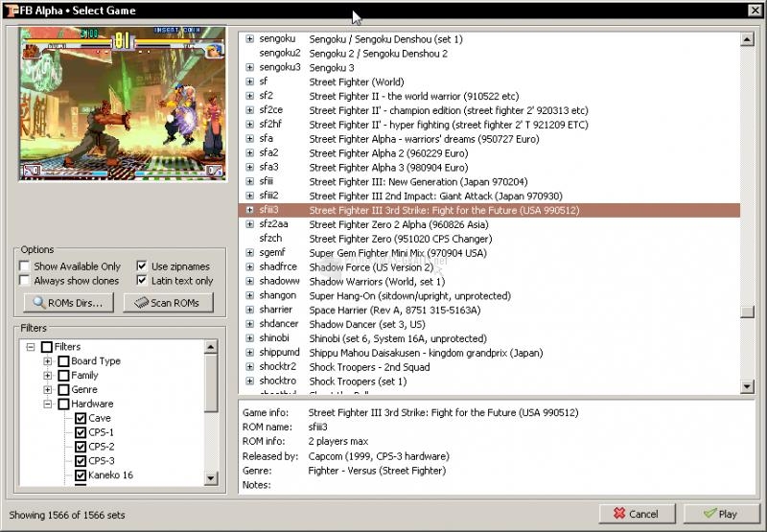Viewport: 767px width, 532px height.
Task: Select Super Gem Fighter Mini Mix
Action: pos(398,253)
